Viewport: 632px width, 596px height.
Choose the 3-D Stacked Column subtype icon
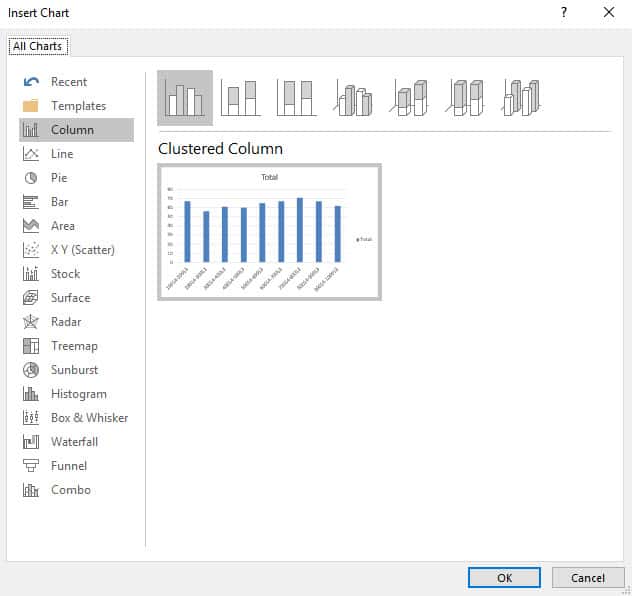point(409,98)
